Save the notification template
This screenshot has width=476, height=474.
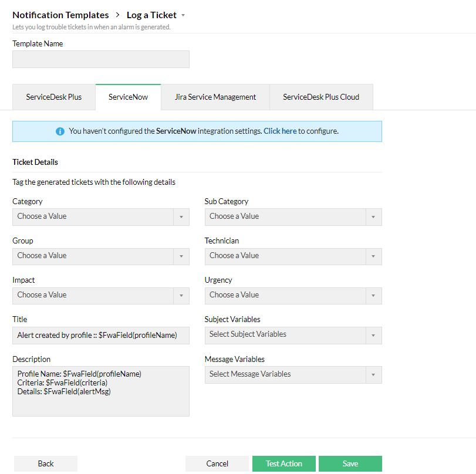350,463
